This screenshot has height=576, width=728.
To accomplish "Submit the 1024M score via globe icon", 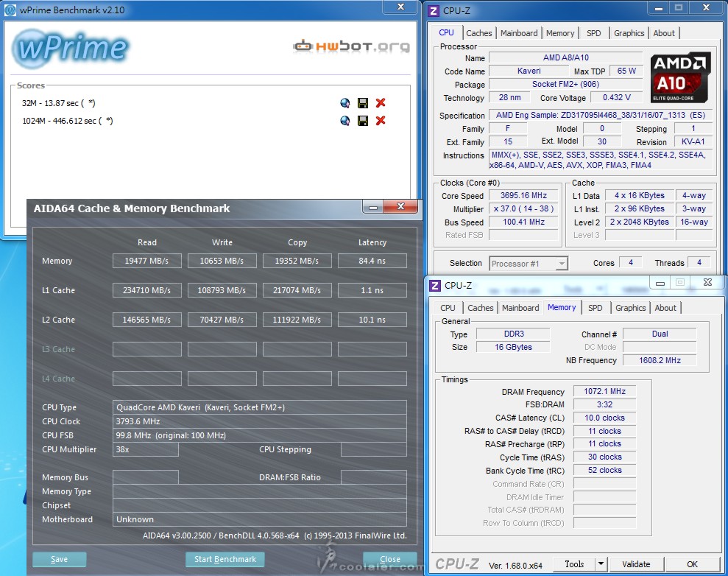I will pyautogui.click(x=344, y=121).
